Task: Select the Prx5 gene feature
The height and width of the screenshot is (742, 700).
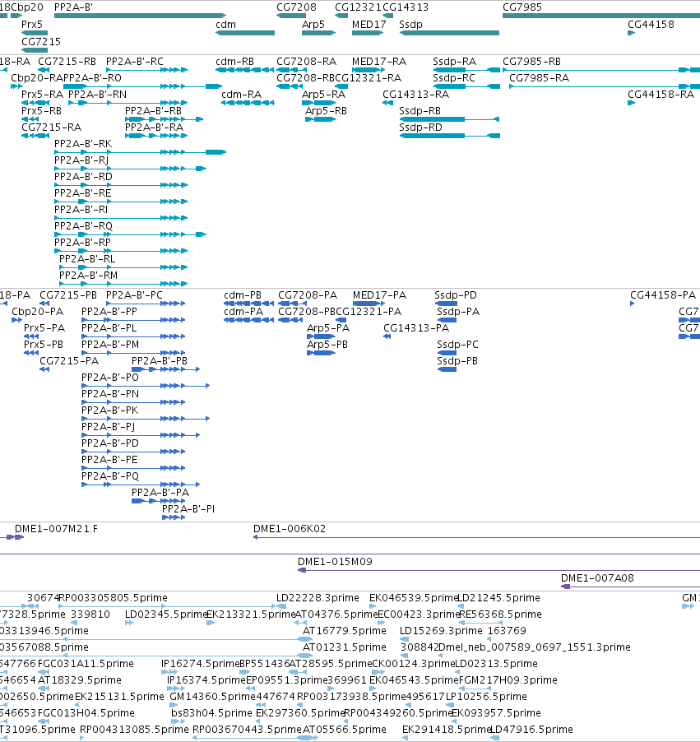Action: coord(35,33)
